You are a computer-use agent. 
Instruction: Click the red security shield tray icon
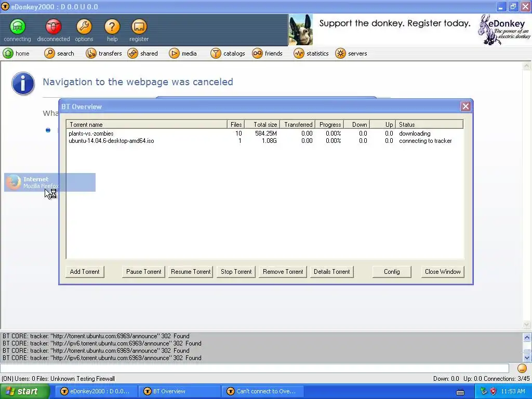pos(493,391)
